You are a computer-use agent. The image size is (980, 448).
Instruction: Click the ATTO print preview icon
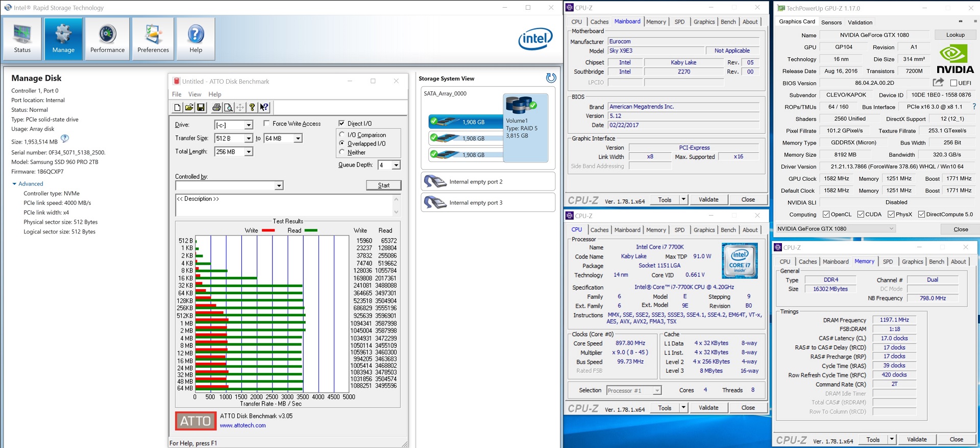[x=228, y=107]
